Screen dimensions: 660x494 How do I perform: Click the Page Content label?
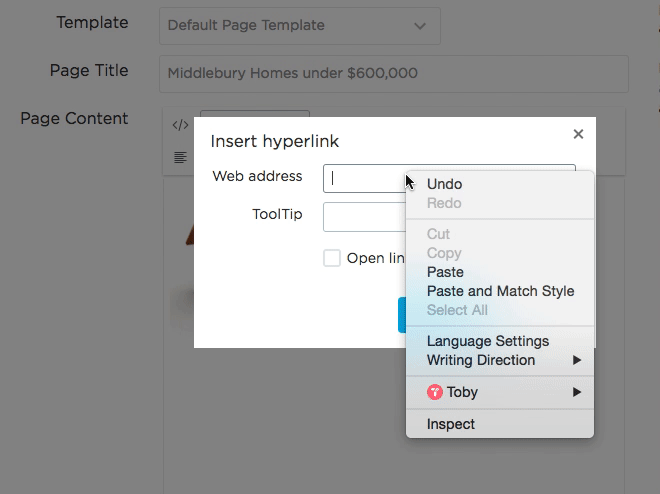tap(74, 119)
